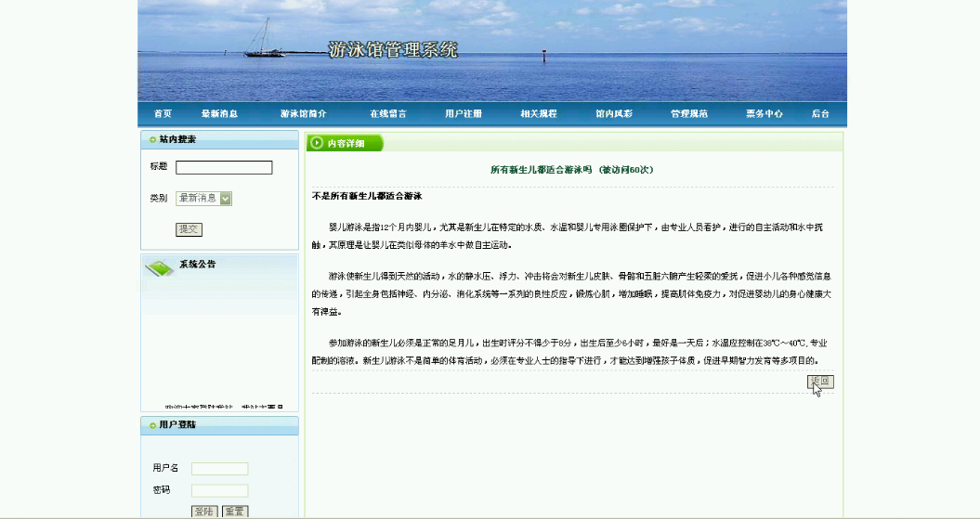Open the 最新消息 navigation item
This screenshot has width=980, height=519.
(x=219, y=113)
